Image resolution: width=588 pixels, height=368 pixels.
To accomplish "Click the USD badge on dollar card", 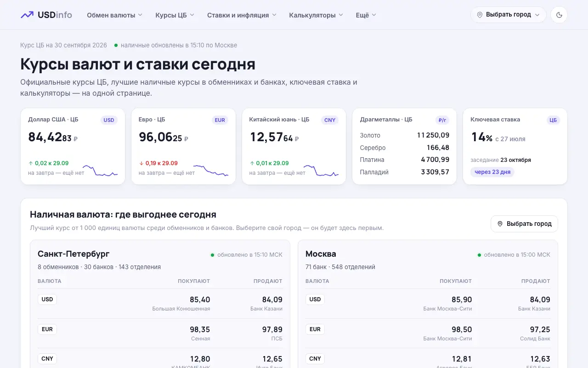I will tap(109, 120).
